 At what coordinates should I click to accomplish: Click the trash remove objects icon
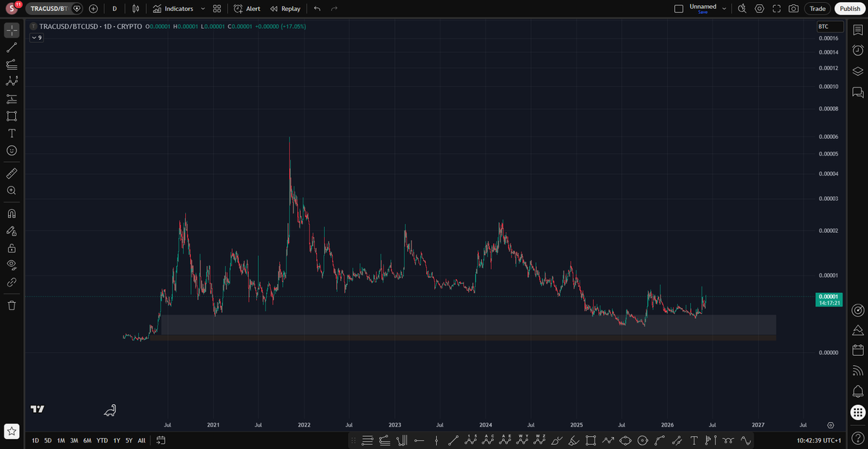click(12, 305)
